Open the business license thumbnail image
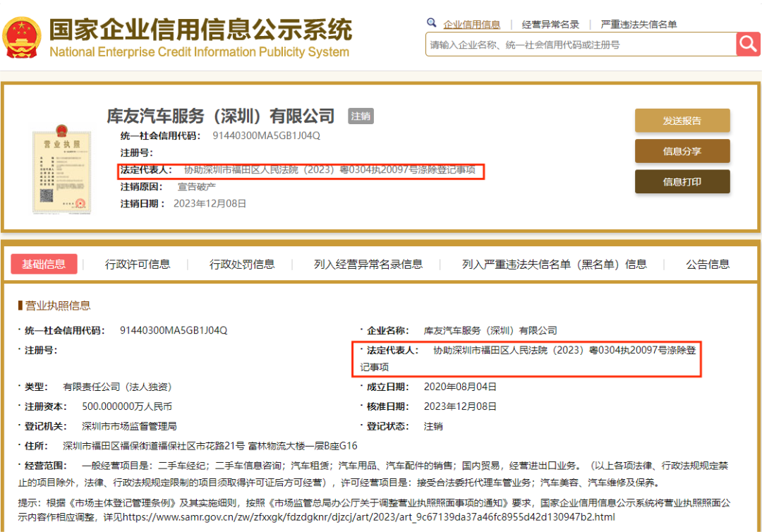 point(61,169)
